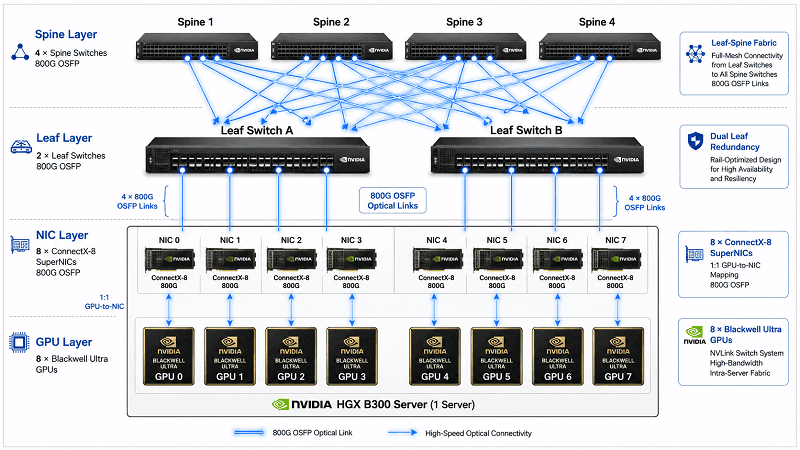800x450 pixels.
Task: Select the Spine 3 switch image
Action: (x=466, y=47)
